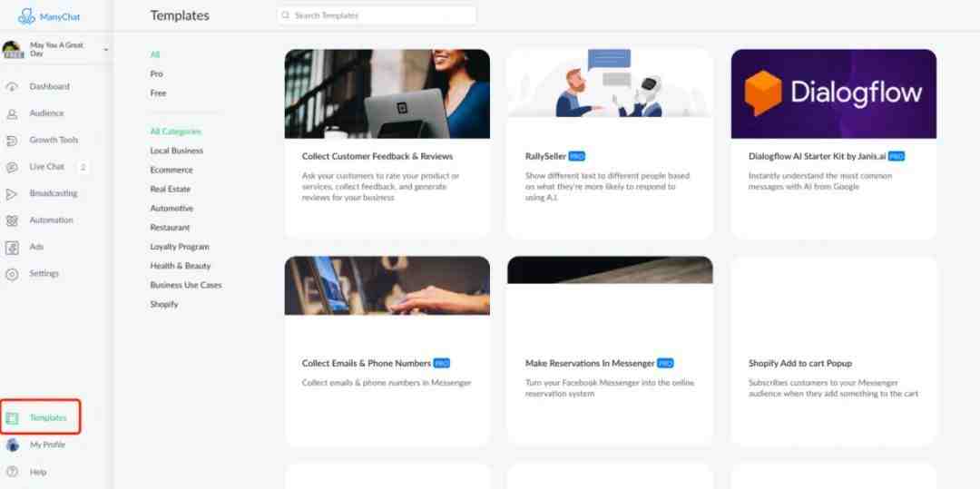Open Growth Tools icon in sidebar
The image size is (980, 489).
pyautogui.click(x=12, y=141)
